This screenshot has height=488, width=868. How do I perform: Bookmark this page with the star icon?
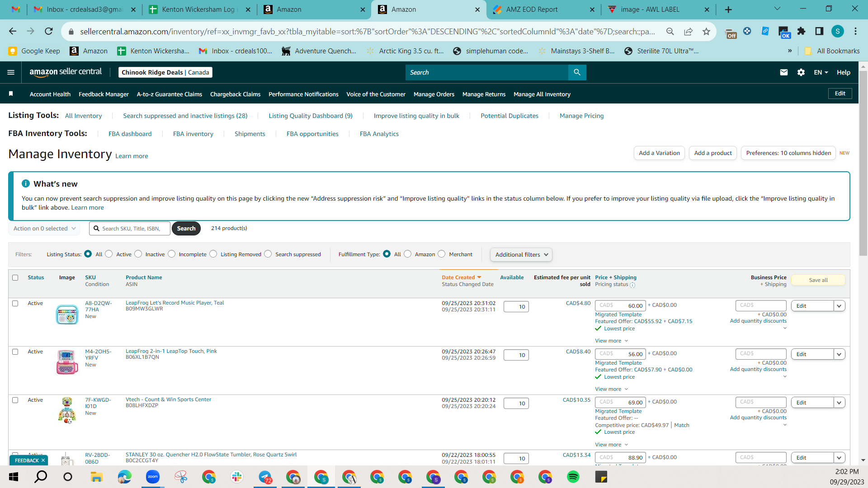706,31
